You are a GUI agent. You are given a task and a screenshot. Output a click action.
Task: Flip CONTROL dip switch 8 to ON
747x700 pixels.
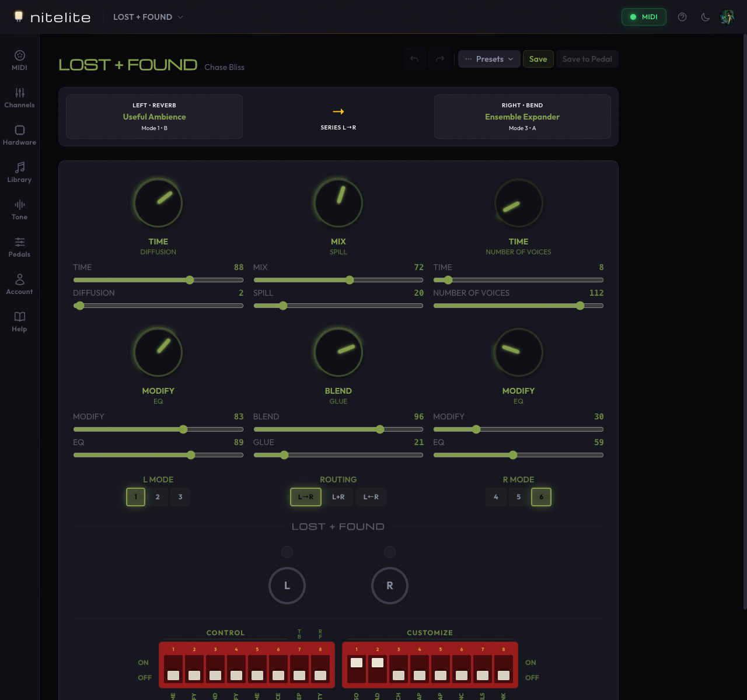[320, 662]
